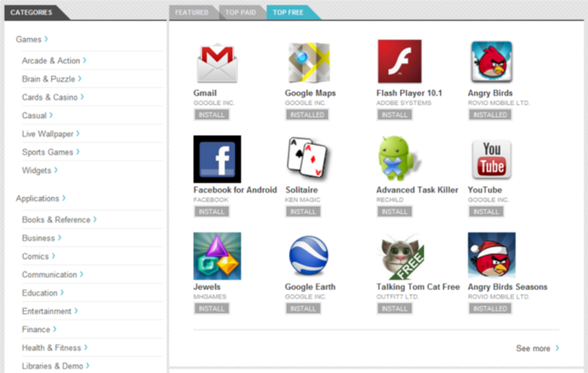Open the Google Maps app icon
588x373 pixels.
click(309, 62)
